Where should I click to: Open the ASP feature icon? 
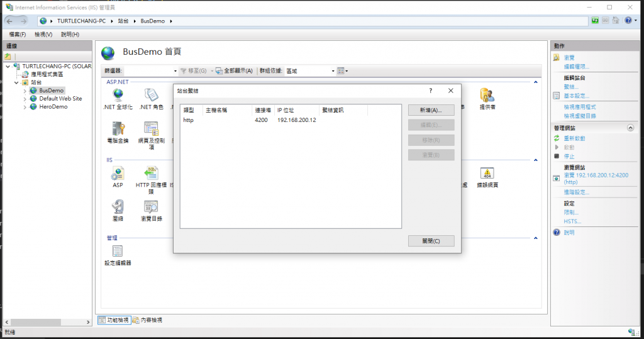[x=118, y=177]
